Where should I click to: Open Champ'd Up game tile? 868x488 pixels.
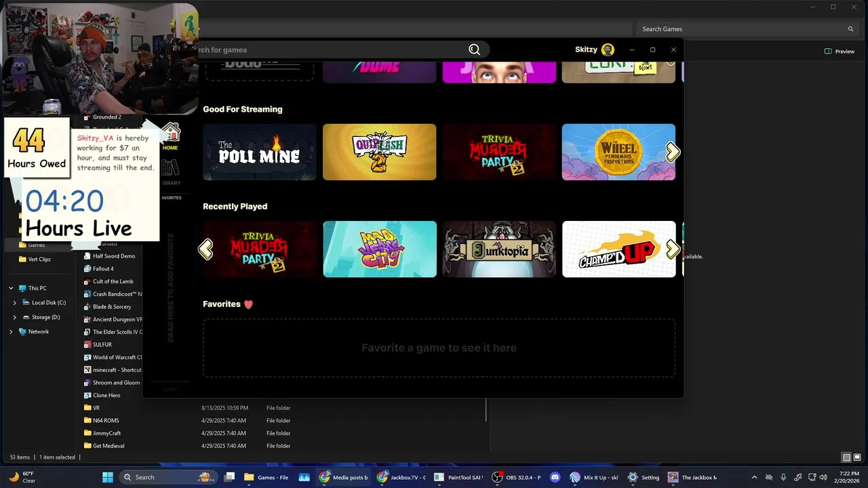click(619, 249)
